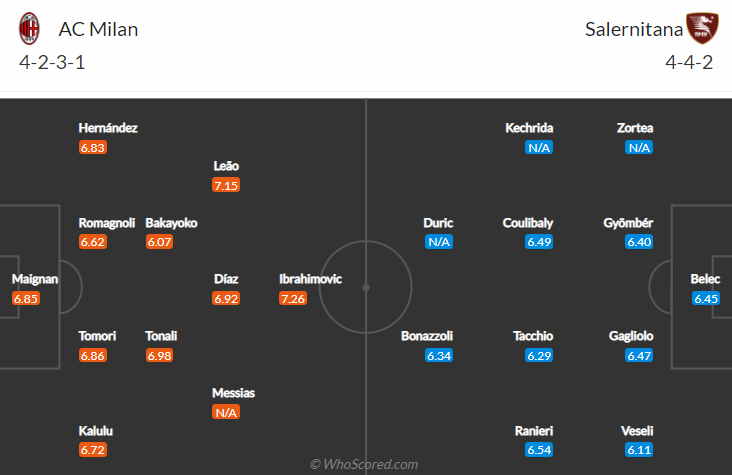This screenshot has width=732, height=475.
Task: Click player name Gyömbér
Action: click(x=628, y=223)
